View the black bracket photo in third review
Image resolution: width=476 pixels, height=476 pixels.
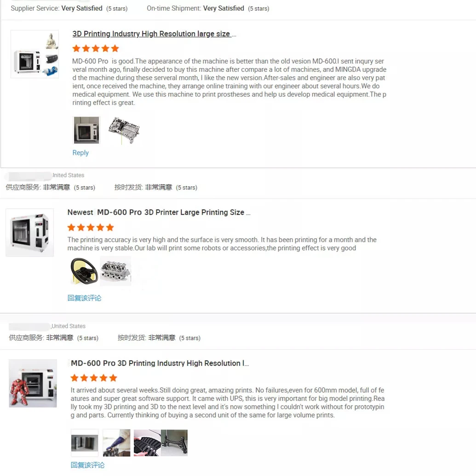pyautogui.click(x=174, y=443)
